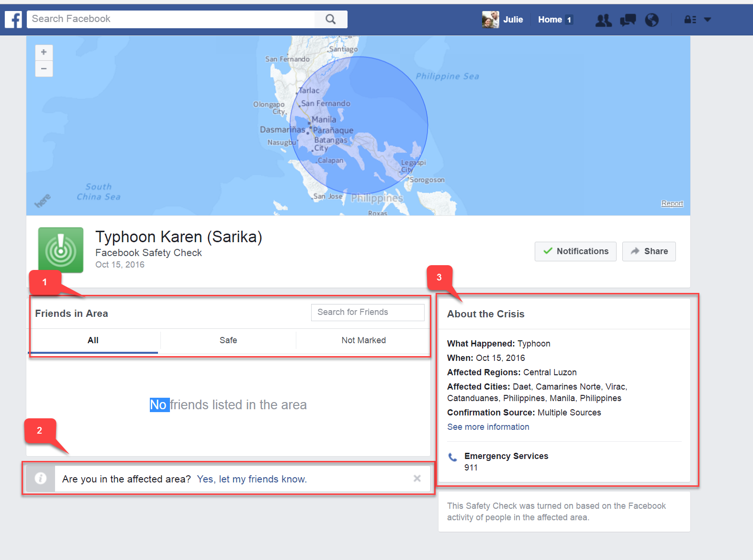Click the Oct 15, 2016 date text

pyautogui.click(x=120, y=265)
